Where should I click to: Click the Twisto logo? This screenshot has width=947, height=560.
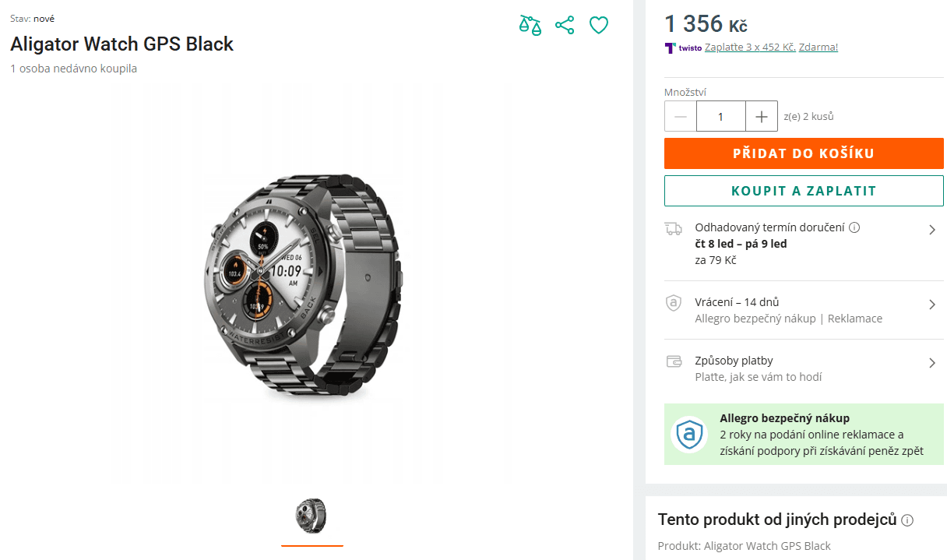point(674,48)
